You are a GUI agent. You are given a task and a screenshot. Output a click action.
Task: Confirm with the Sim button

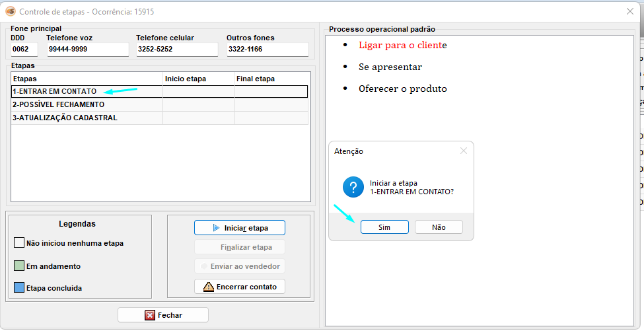point(384,227)
